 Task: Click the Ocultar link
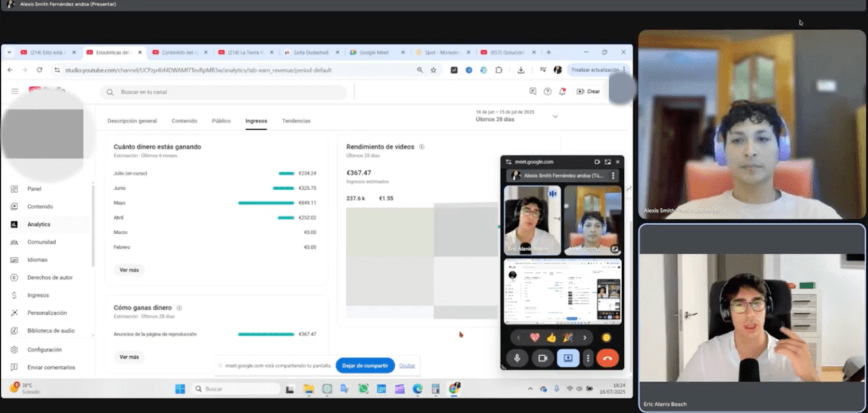click(407, 365)
